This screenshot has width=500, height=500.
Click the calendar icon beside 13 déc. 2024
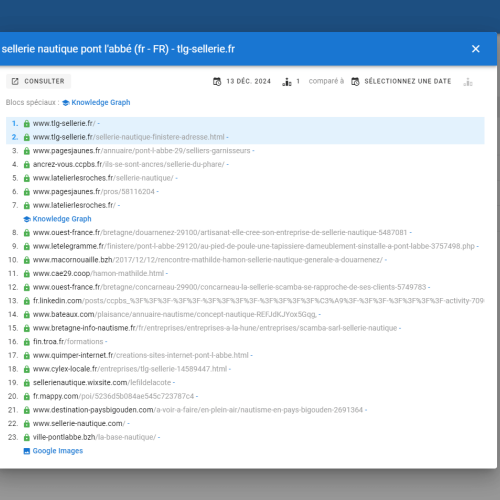pyautogui.click(x=217, y=81)
